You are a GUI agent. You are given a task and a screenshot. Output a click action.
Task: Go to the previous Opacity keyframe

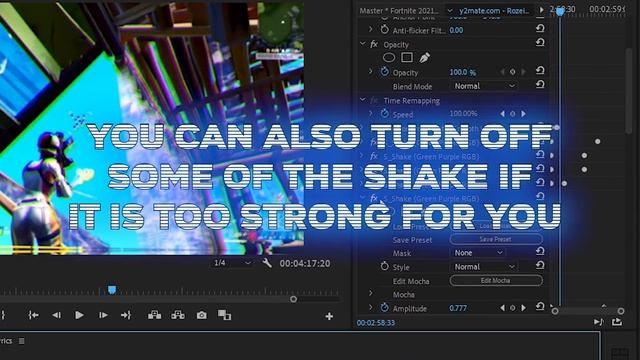coord(502,72)
